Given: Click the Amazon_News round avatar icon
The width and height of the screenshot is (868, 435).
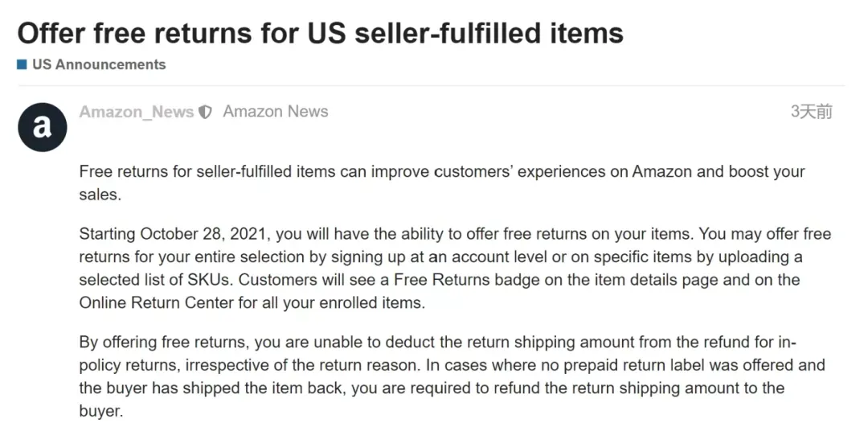Looking at the screenshot, I should pos(43,127).
